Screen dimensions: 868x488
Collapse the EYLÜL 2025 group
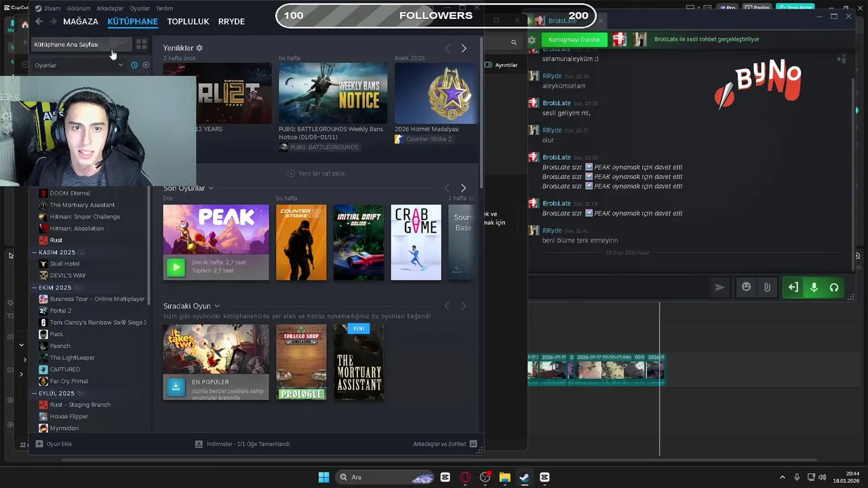tap(35, 393)
